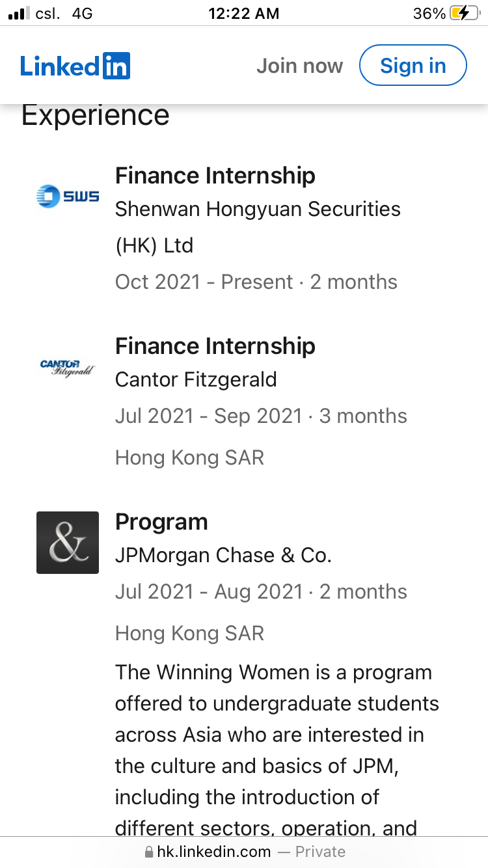
Task: Tap the JPMorgan ampersand logo
Action: [x=68, y=543]
